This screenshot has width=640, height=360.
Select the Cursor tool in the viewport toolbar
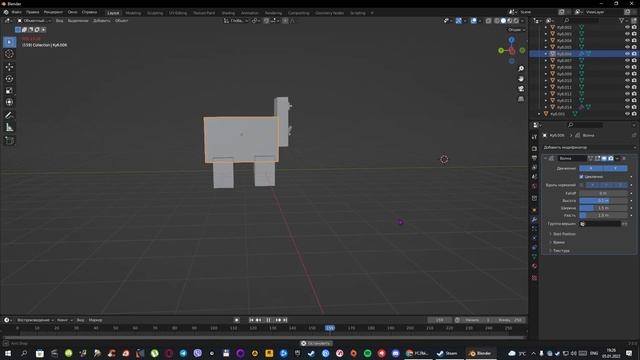pyautogui.click(x=9, y=54)
